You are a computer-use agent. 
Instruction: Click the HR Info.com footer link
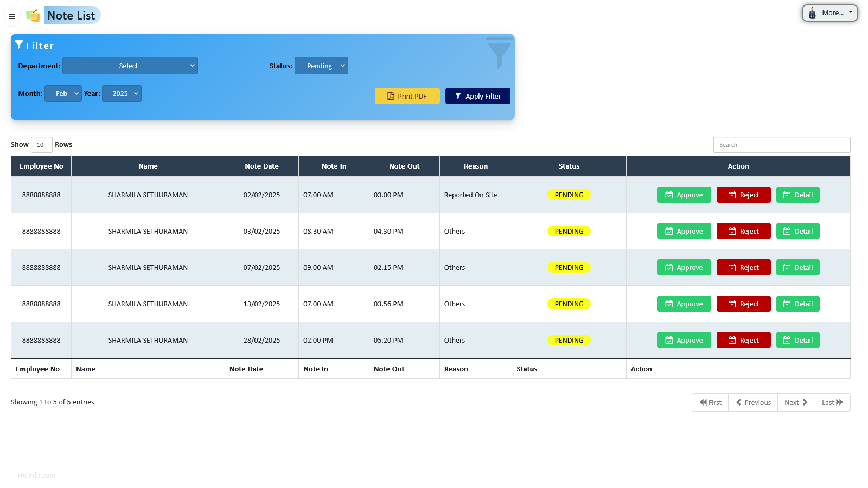pos(36,475)
